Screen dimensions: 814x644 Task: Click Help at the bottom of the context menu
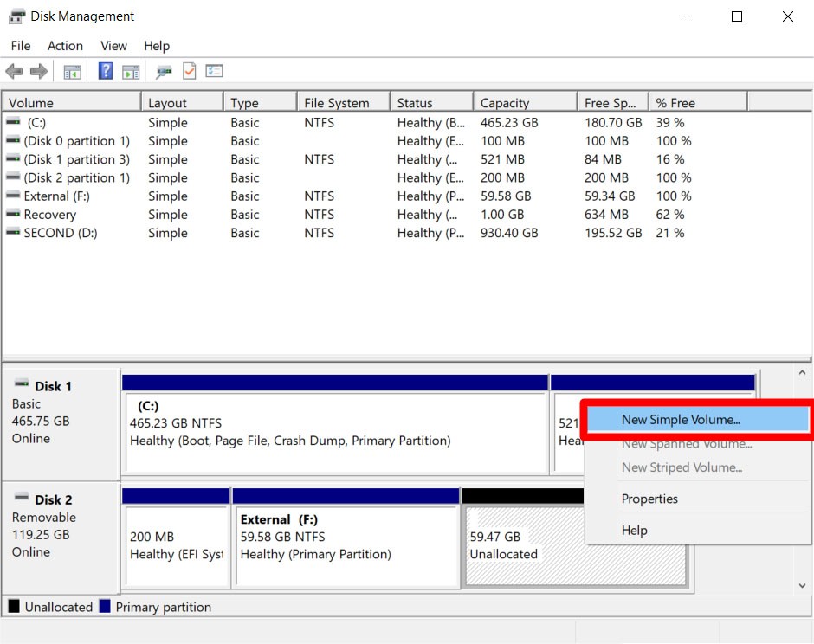[x=635, y=530]
